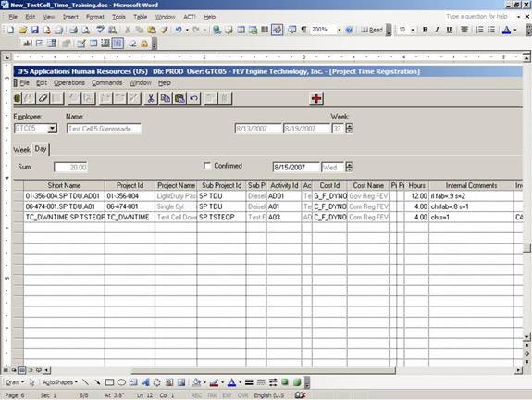Click the Format Painter brush icon

(164, 30)
